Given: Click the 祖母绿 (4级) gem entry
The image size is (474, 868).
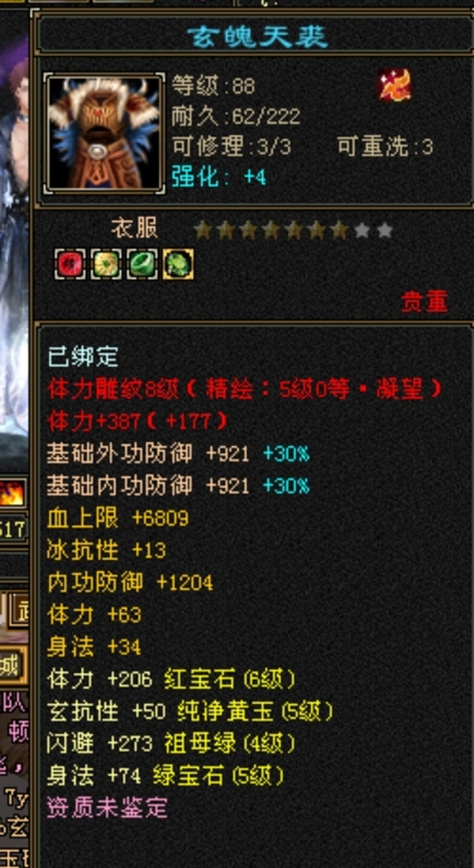Looking at the screenshot, I should pyautogui.click(x=230, y=743).
